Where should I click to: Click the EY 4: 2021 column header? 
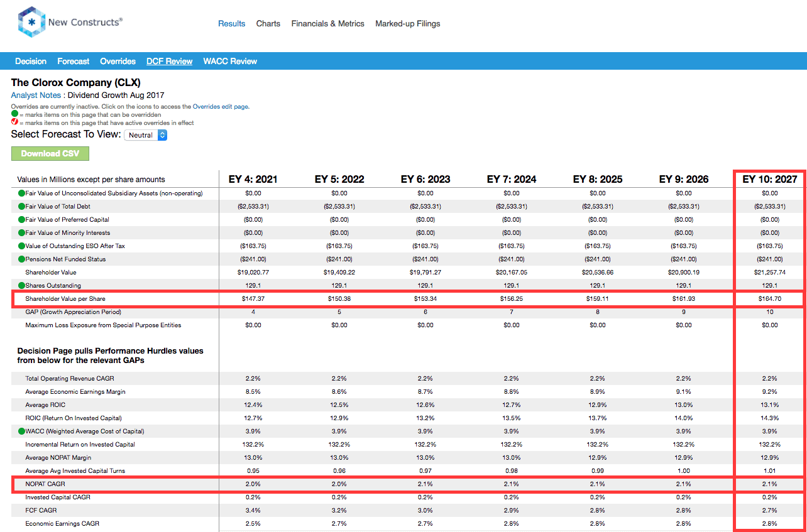point(253,179)
